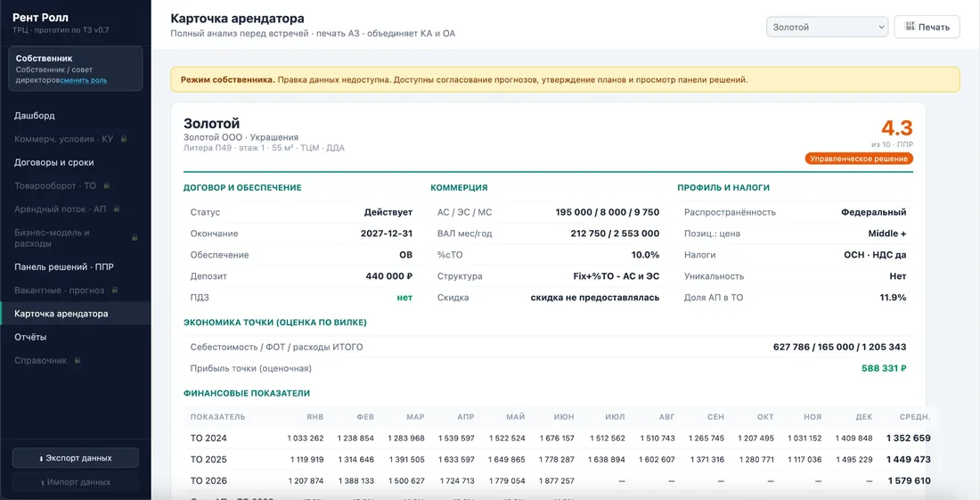Click contract end date 2027-12-31
Screen dimensions: 980x500
[x=387, y=234]
